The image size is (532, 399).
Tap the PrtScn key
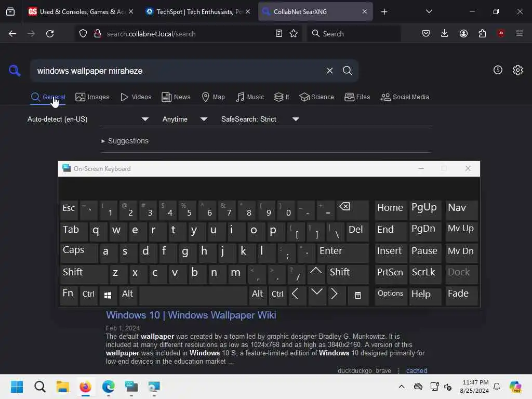click(391, 274)
